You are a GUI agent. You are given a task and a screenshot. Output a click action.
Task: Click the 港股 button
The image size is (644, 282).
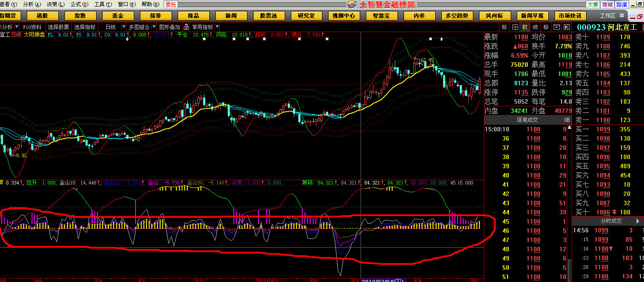coord(43,16)
